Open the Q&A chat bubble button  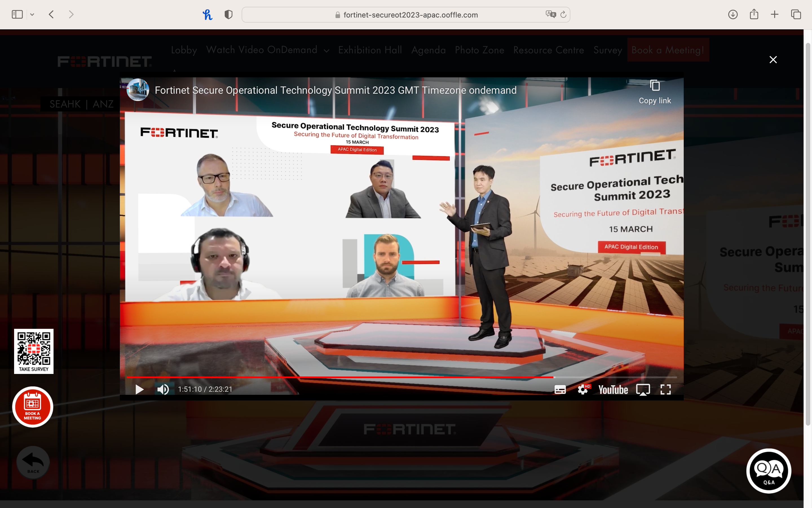point(769,471)
